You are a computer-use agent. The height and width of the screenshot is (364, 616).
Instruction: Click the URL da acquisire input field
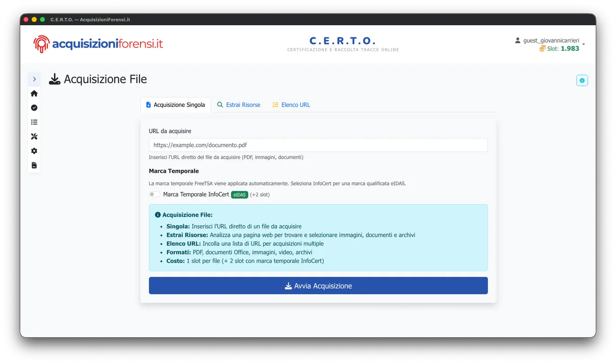tap(318, 145)
